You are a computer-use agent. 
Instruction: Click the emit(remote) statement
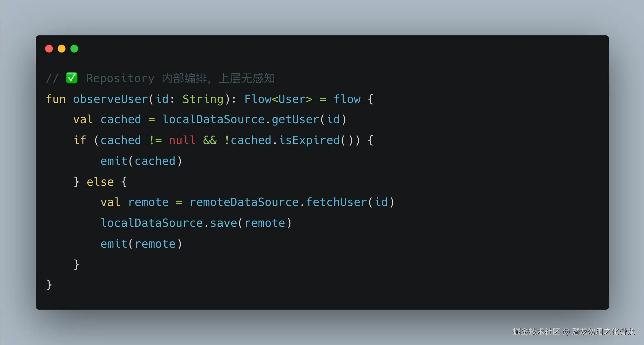tap(141, 244)
